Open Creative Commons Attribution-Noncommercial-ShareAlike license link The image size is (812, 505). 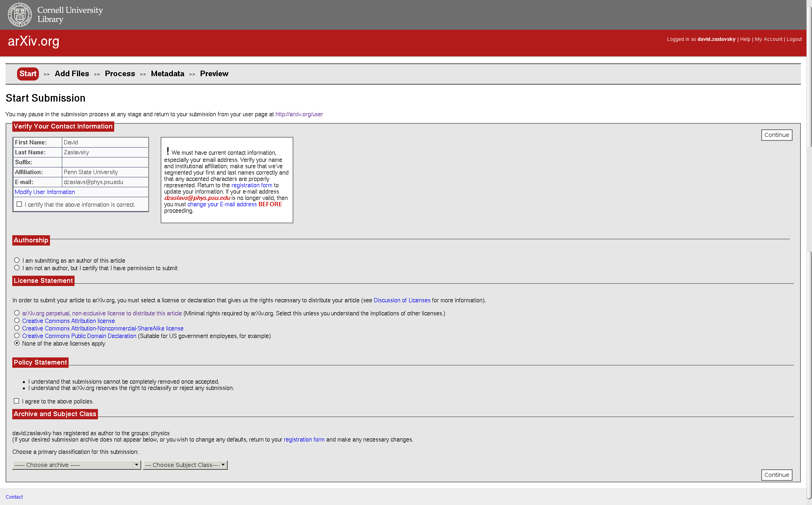coord(103,328)
